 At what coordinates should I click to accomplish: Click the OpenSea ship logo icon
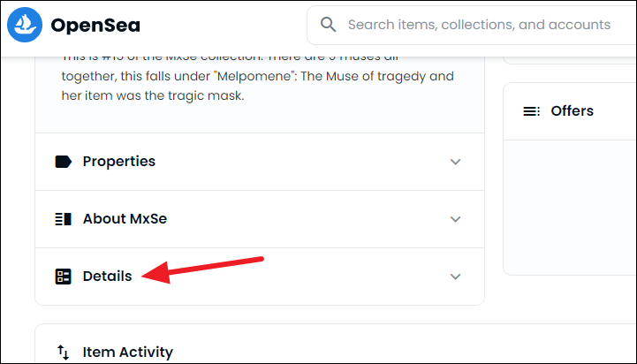(x=24, y=25)
